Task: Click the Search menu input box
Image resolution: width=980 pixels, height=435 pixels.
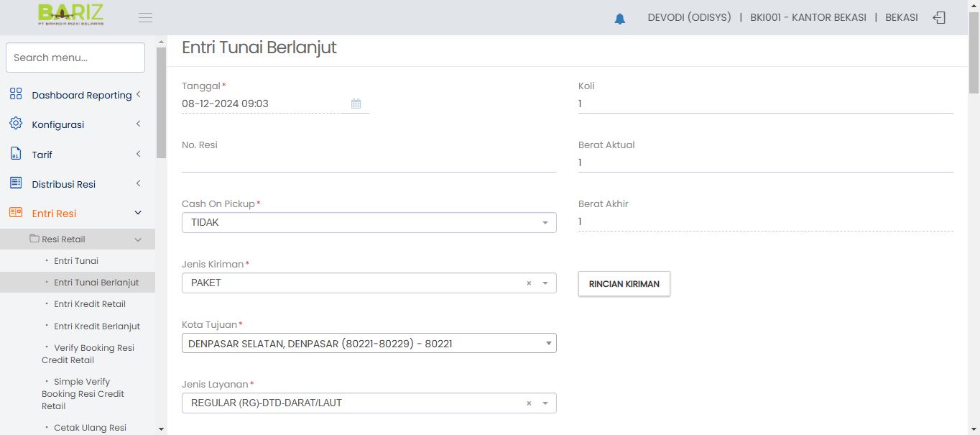Action: click(75, 58)
